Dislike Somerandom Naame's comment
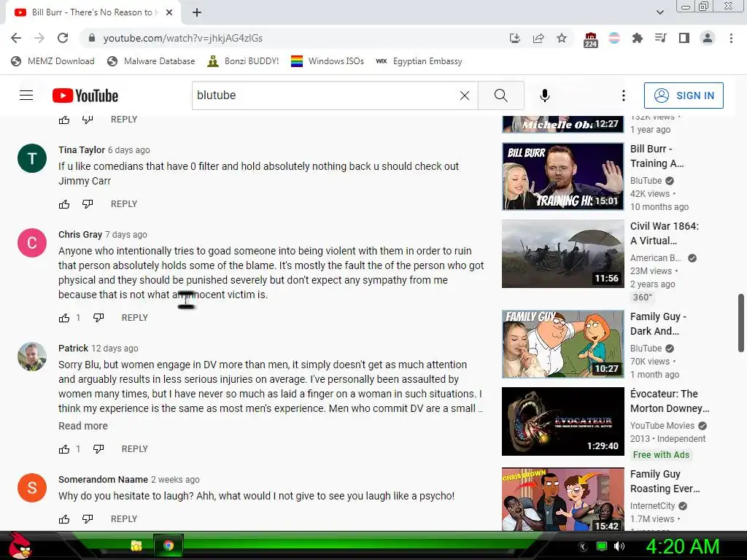The width and height of the screenshot is (747, 560). pyautogui.click(x=88, y=519)
